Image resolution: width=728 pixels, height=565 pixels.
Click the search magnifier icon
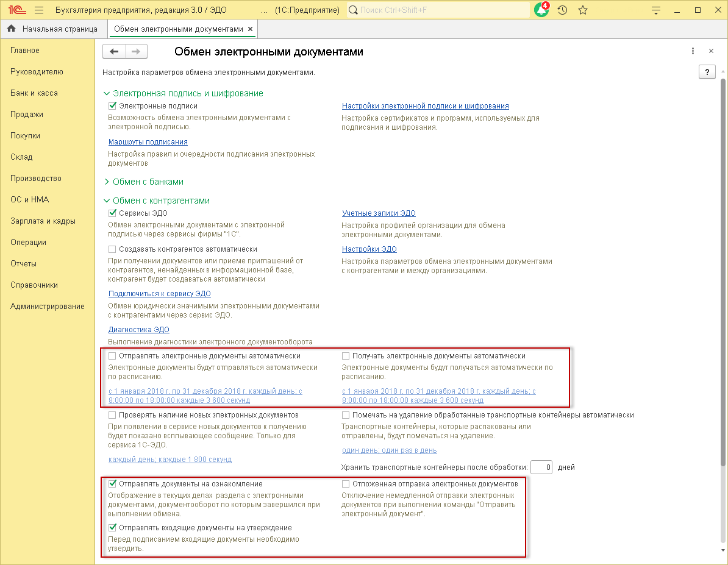point(353,10)
